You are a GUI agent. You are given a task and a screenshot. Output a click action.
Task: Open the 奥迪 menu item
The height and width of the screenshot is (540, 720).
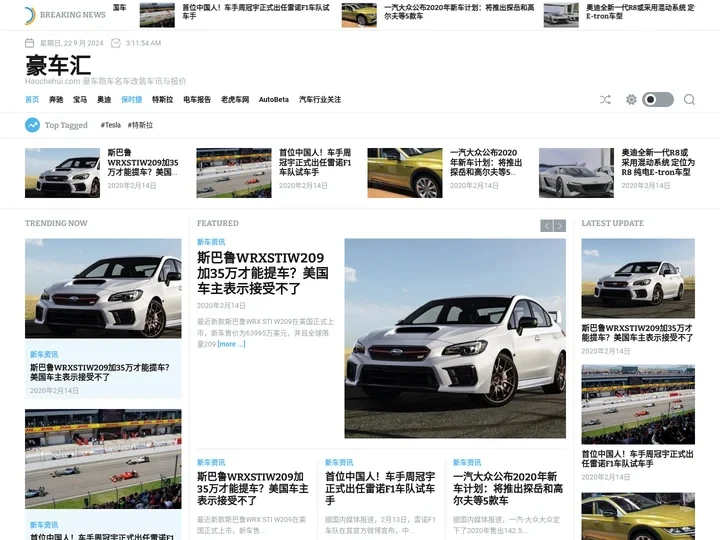pos(104,99)
